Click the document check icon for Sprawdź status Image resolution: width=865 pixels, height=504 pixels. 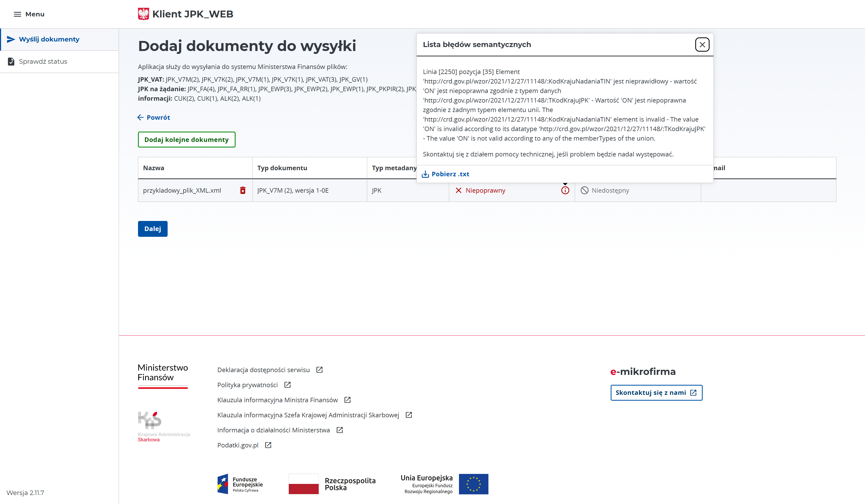(11, 61)
